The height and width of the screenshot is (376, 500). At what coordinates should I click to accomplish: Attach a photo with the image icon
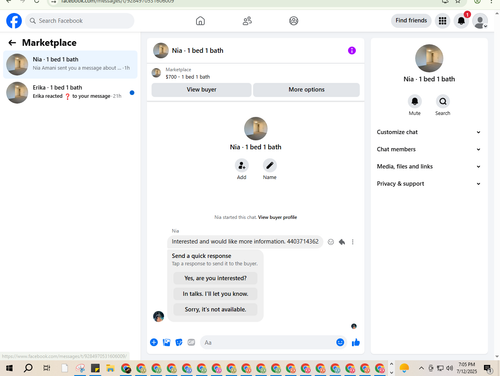point(166,342)
